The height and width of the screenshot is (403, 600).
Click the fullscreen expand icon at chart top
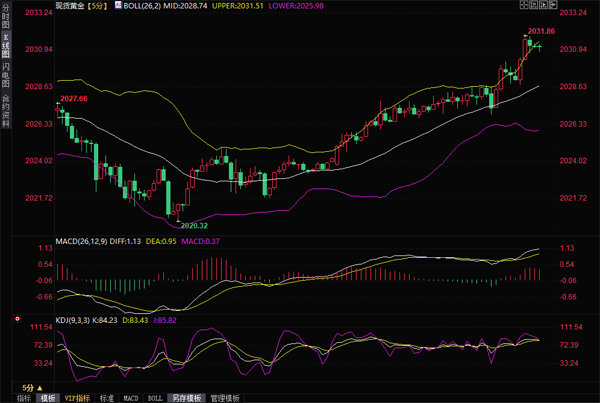click(x=524, y=5)
